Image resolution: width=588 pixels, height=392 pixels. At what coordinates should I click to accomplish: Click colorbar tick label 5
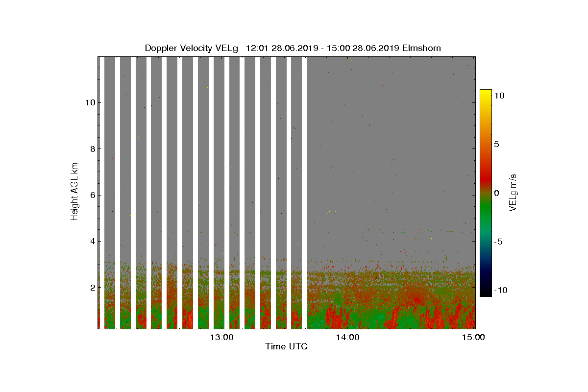point(496,145)
